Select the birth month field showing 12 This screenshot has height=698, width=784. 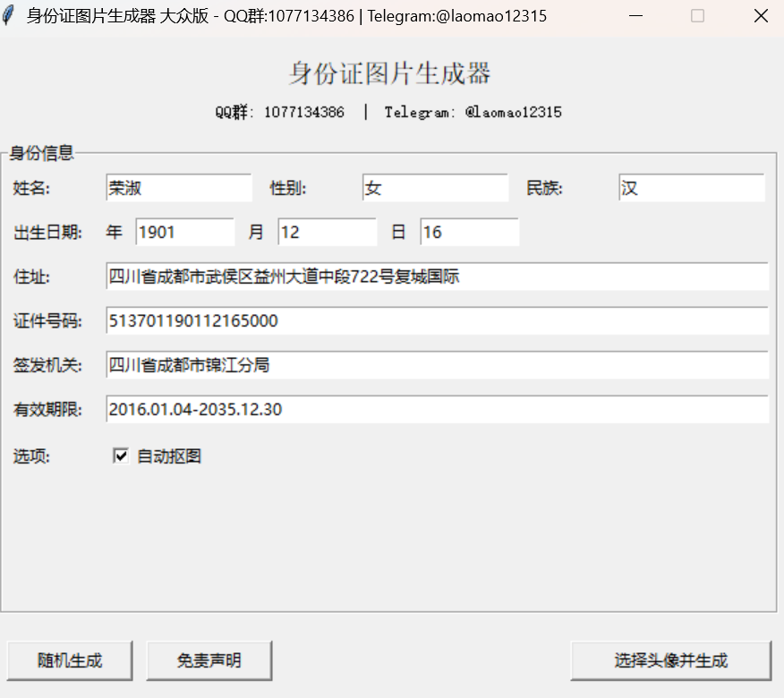(x=327, y=231)
